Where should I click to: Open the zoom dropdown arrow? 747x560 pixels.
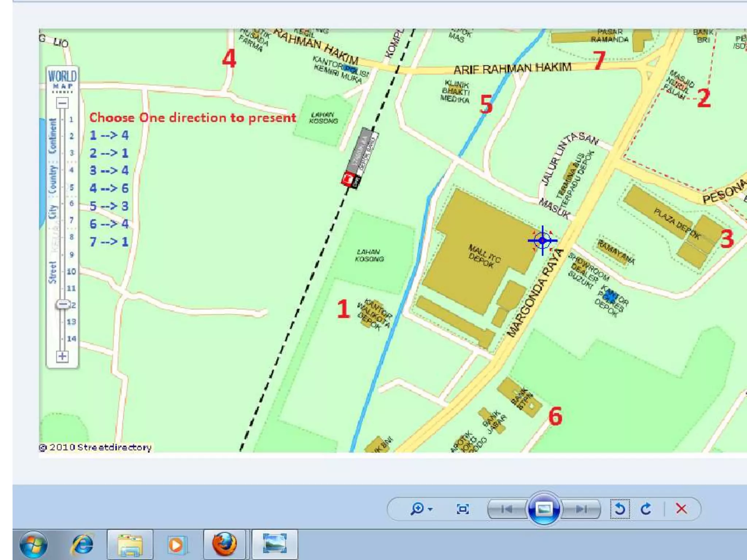(x=430, y=509)
